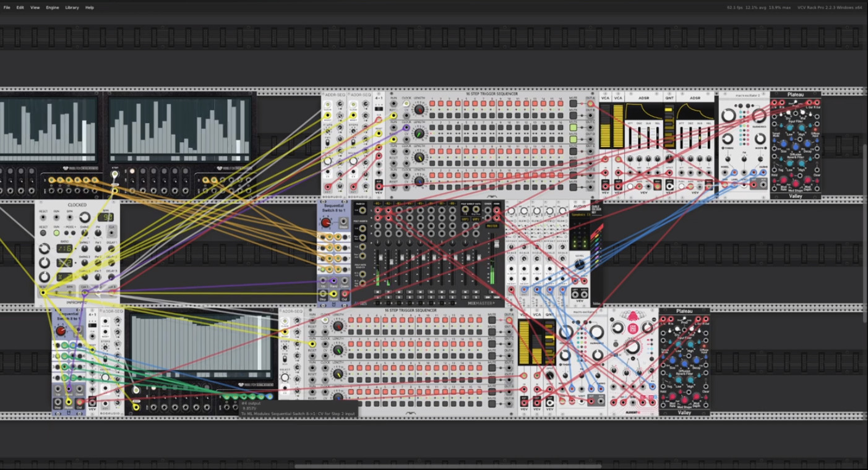
Task: Open the Audio module device selector
Action: 579,215
